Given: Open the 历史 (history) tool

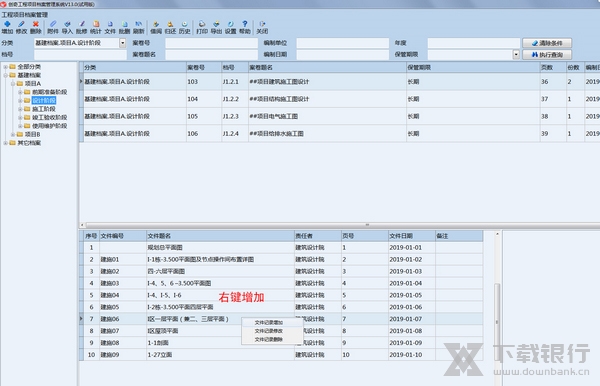Looking at the screenshot, I should [184, 27].
